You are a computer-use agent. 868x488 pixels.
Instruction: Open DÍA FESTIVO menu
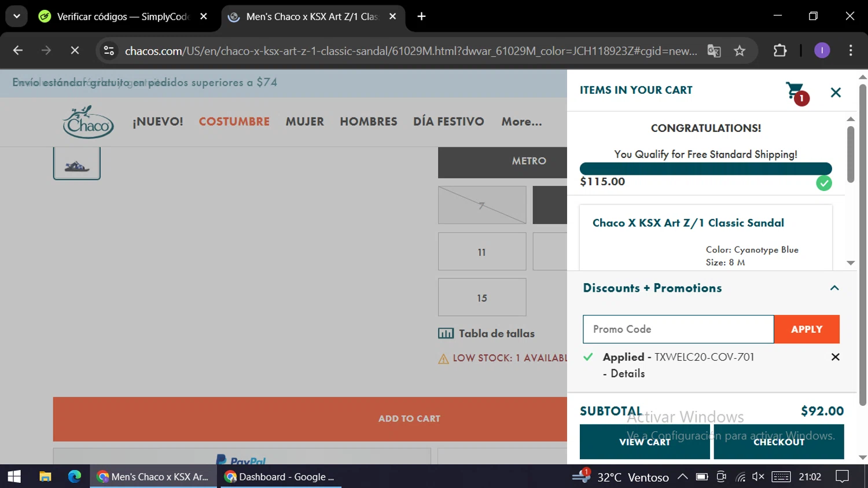(x=448, y=122)
